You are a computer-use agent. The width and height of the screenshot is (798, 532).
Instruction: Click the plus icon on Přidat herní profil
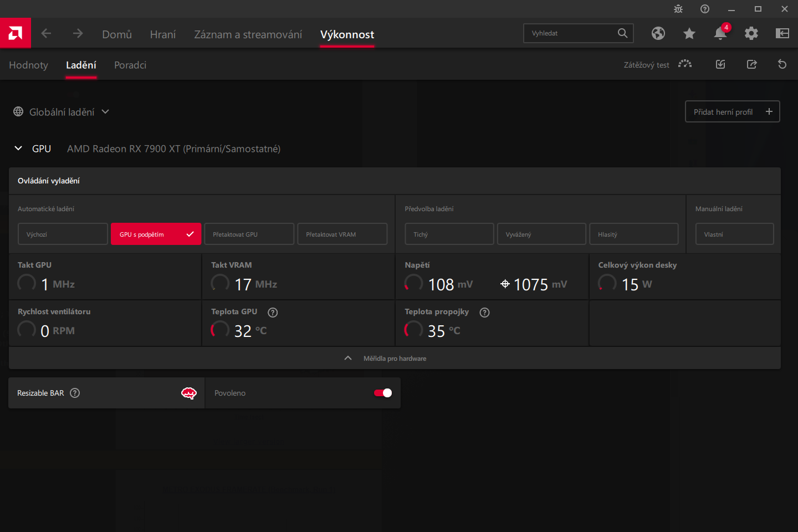pyautogui.click(x=769, y=111)
